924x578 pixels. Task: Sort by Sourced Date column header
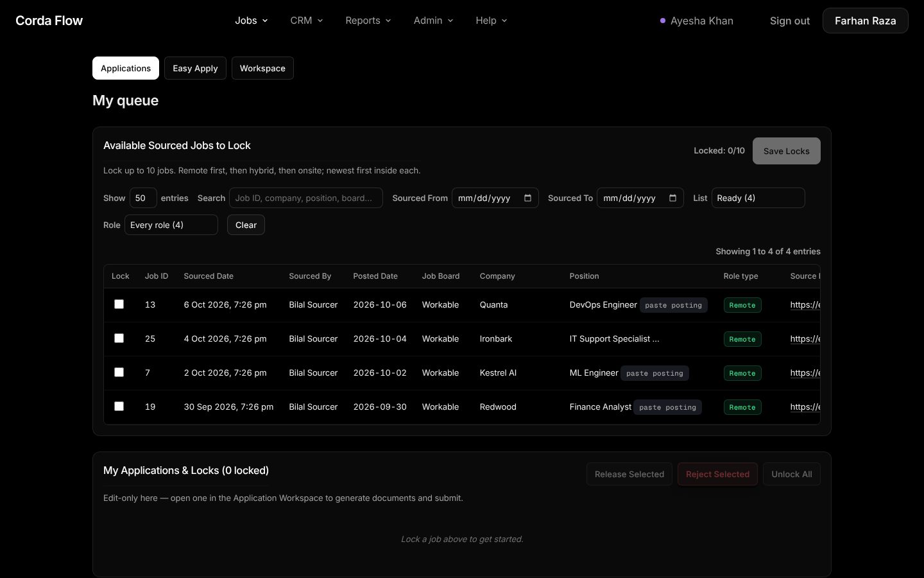(x=209, y=276)
